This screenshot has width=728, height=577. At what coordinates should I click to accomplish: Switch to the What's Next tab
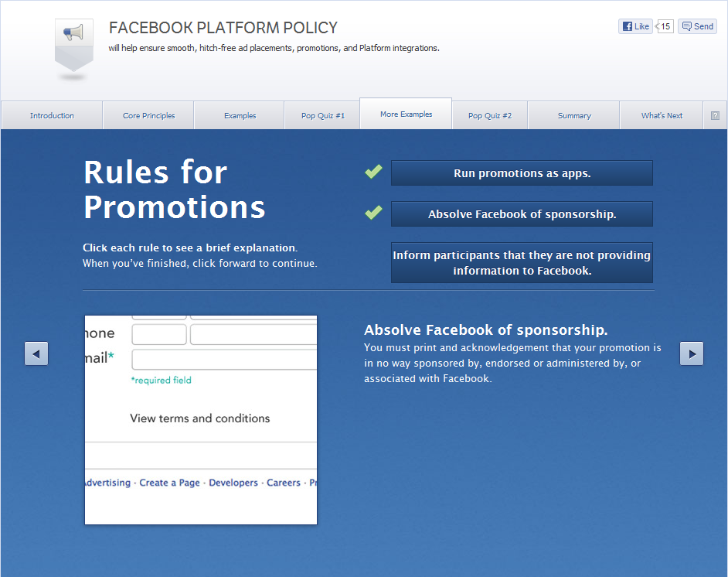(662, 115)
